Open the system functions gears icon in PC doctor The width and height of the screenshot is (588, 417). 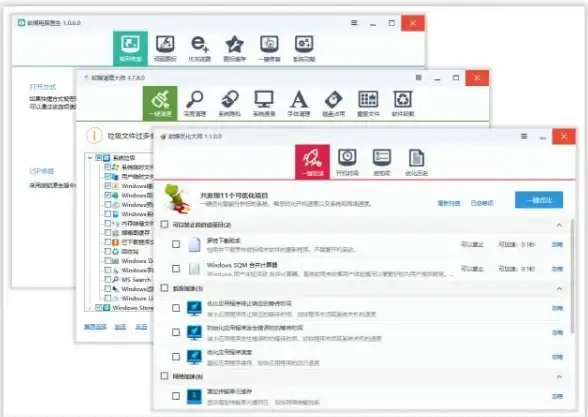tap(304, 48)
